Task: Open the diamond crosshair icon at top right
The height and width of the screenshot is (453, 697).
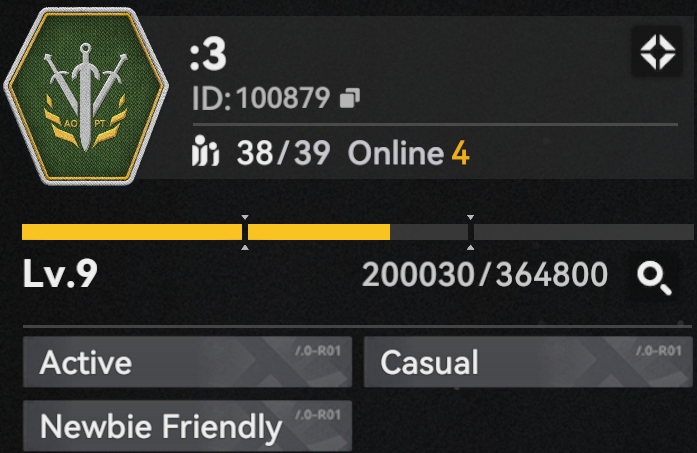Action: pyautogui.click(x=657, y=52)
